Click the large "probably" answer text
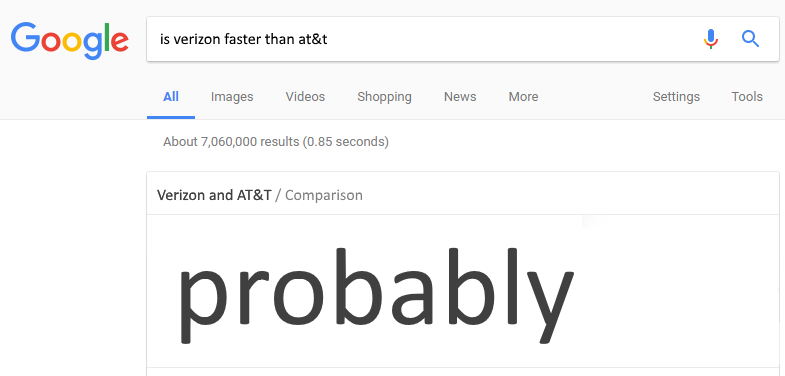 pos(376,296)
